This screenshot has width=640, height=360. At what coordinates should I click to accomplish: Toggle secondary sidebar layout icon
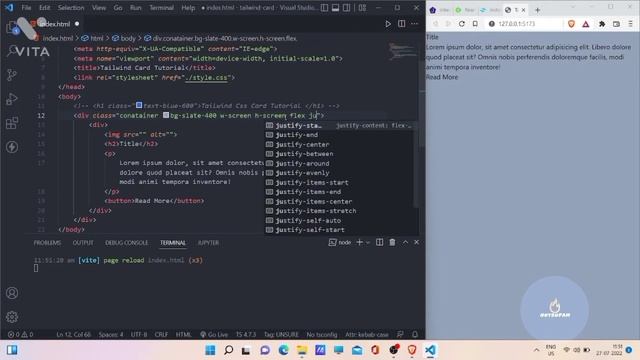[347, 8]
